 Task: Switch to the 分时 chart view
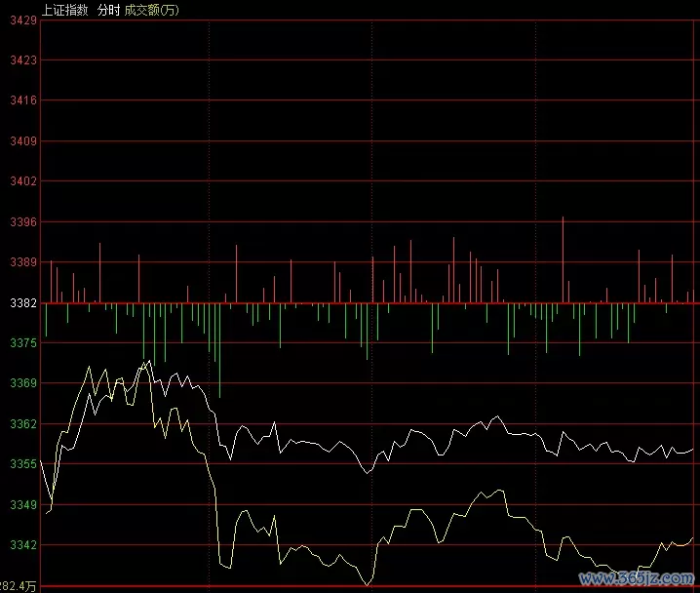[x=108, y=10]
